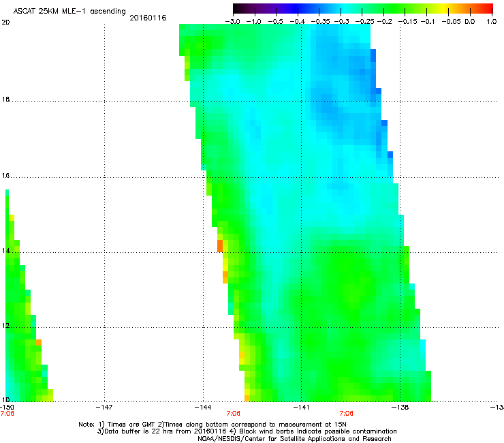Click the latitude axis label 16
The height and width of the screenshot is (443, 504).
pos(5,176)
